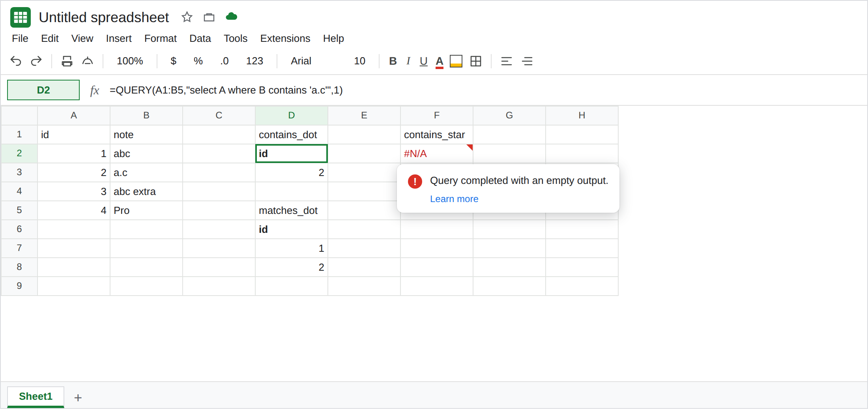Click the Print icon
The width and height of the screenshot is (868, 412).
[x=67, y=61]
